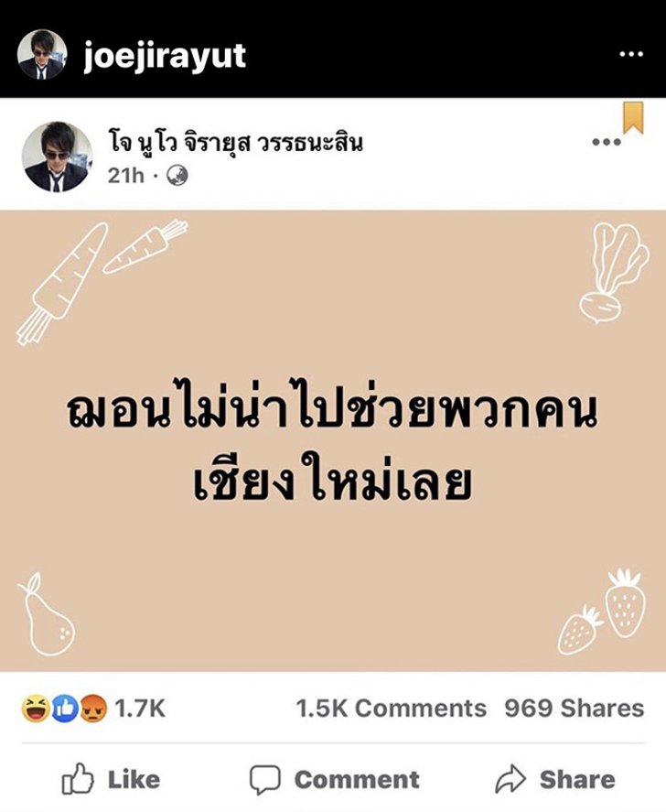Tap the Thai text post image
This screenshot has height=812, width=666.
[333, 441]
